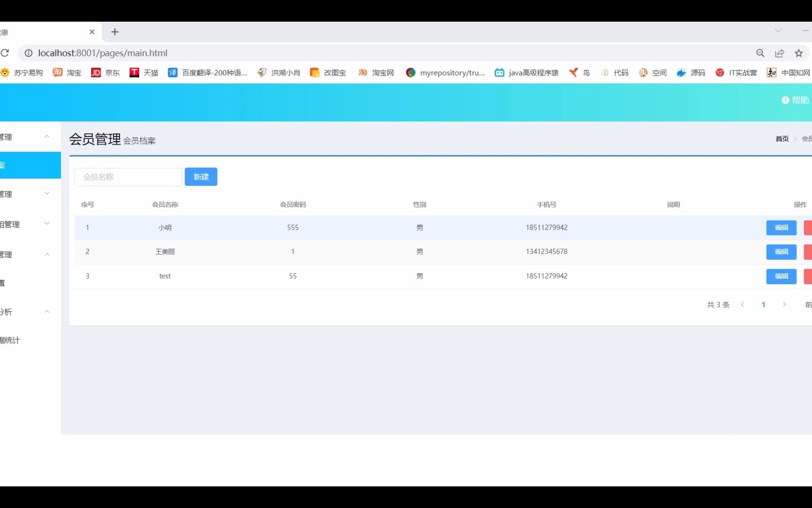The width and height of the screenshot is (812, 508).
Task: Collapse the first sidebar menu group
Action: click(47, 136)
